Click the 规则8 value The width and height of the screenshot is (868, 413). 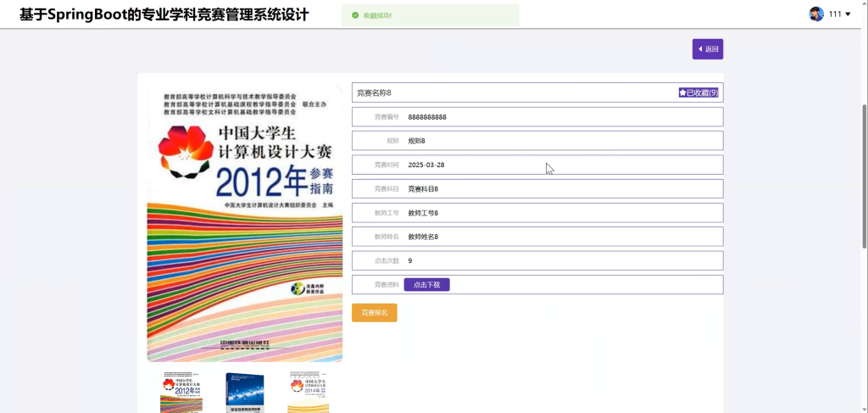[x=417, y=141]
